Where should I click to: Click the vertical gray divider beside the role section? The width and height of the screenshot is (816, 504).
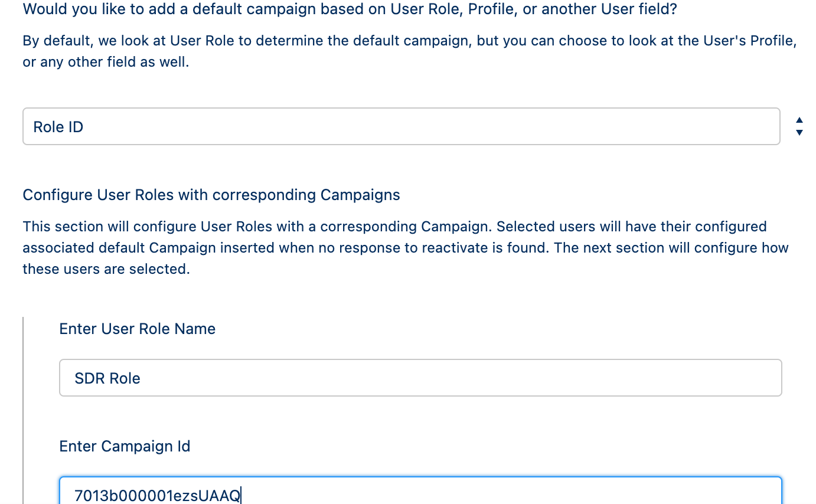(x=23, y=410)
